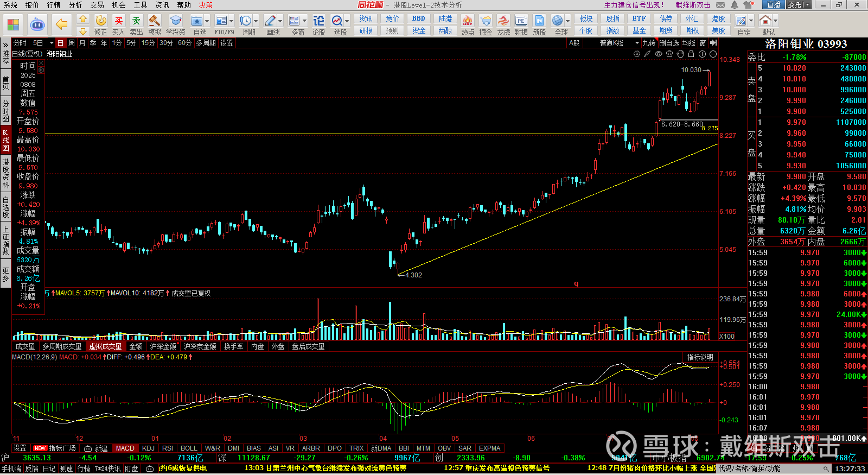The image size is (868, 475).
Task: Expand the 画线 drawing dropdown arrow
Action: [280, 21]
